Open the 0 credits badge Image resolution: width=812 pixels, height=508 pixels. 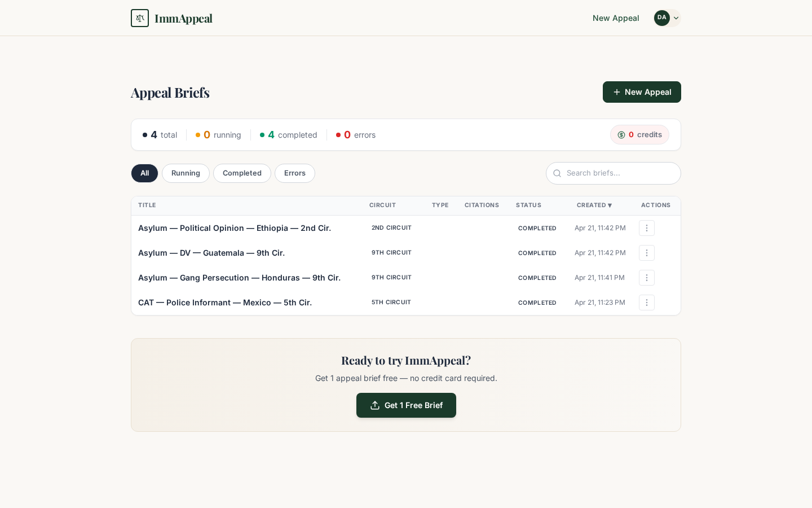(639, 135)
